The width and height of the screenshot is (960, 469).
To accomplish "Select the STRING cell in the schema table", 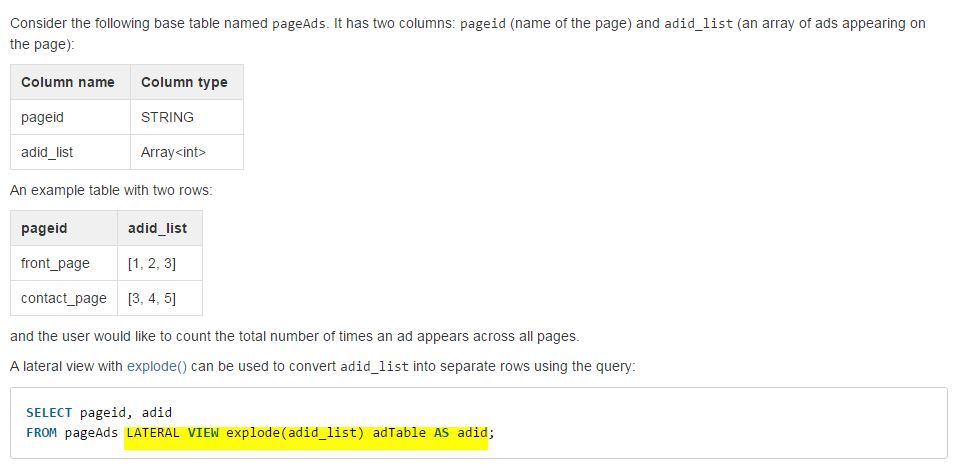I will coord(167,117).
